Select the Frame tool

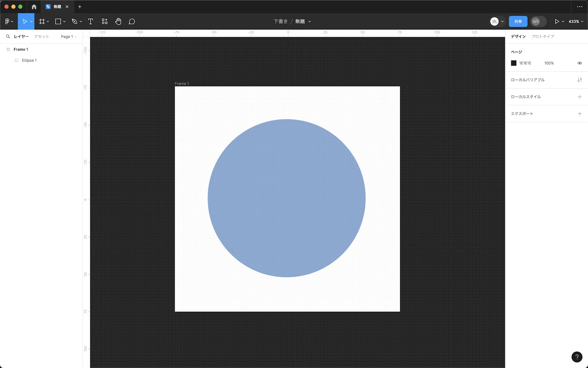tap(42, 22)
